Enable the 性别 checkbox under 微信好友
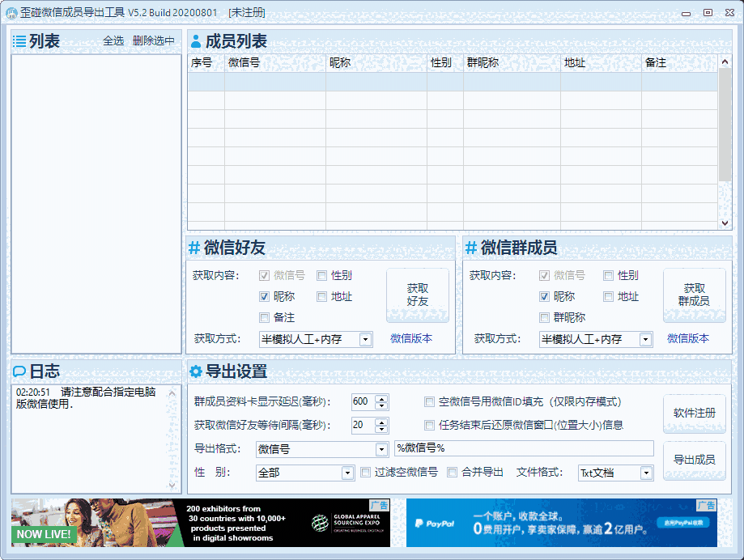The image size is (744, 560). point(322,275)
